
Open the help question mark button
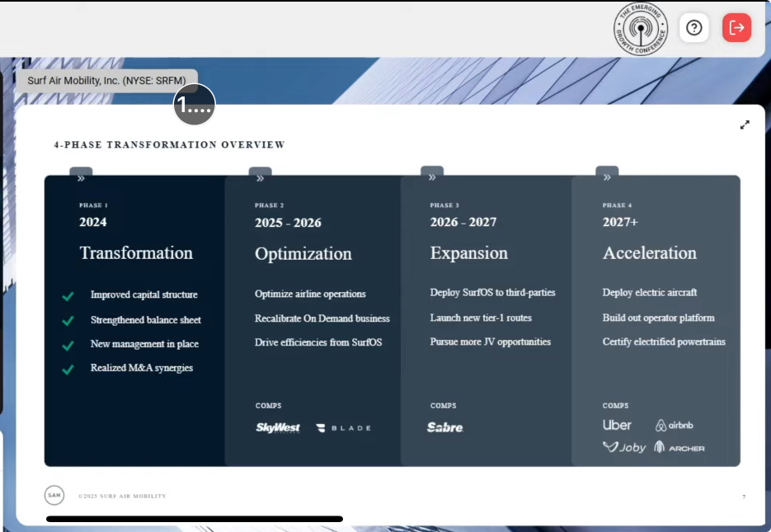click(693, 27)
